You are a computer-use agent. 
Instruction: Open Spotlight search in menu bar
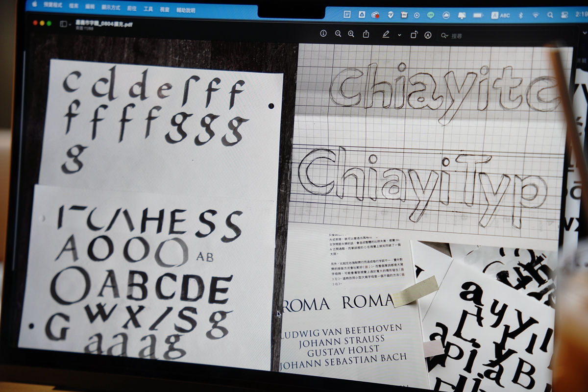pos(550,15)
